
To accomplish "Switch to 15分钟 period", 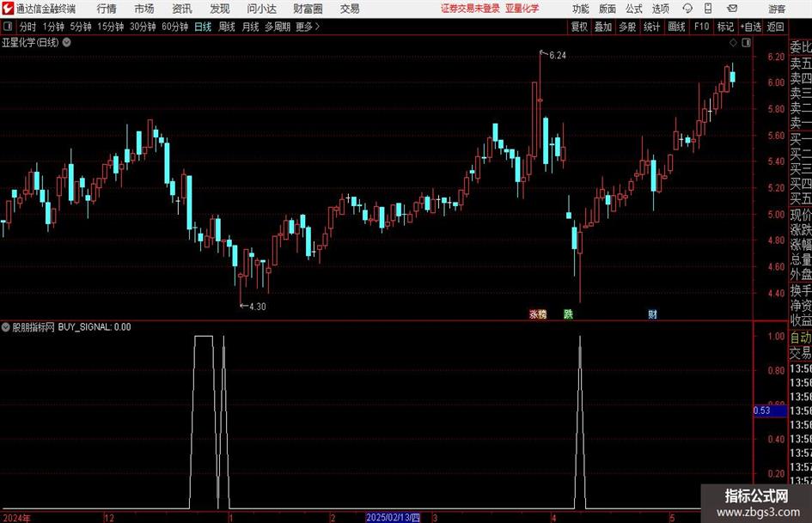I will tap(111, 27).
